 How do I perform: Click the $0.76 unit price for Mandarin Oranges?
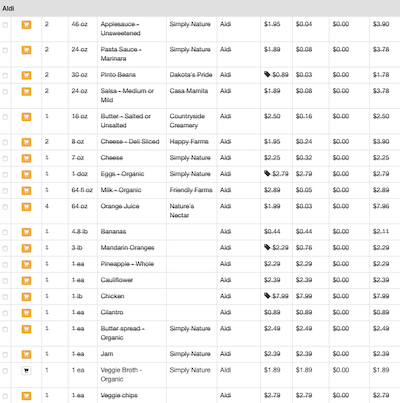click(x=304, y=248)
